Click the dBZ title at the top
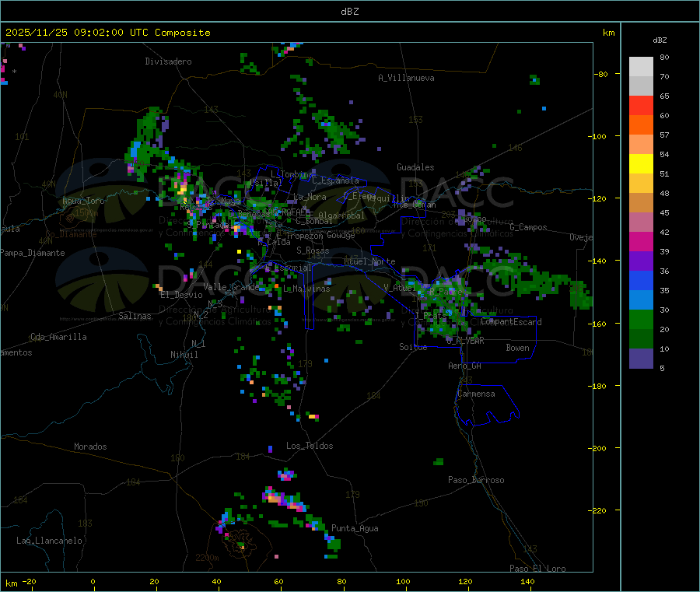Image resolution: width=700 pixels, height=592 pixels. [349, 11]
